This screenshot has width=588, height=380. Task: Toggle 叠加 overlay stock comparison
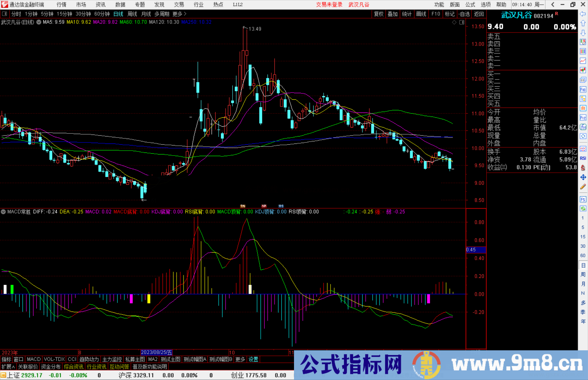pos(393,14)
